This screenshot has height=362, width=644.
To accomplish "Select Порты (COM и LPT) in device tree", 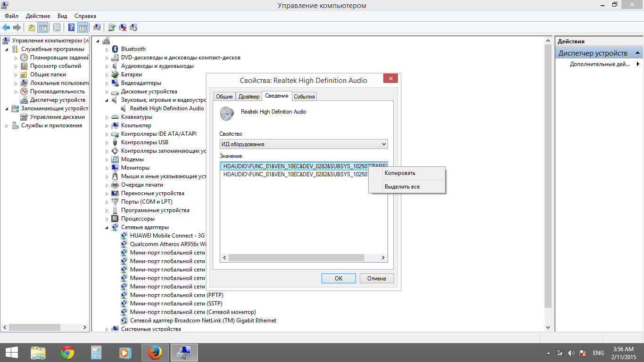I will tap(147, 202).
